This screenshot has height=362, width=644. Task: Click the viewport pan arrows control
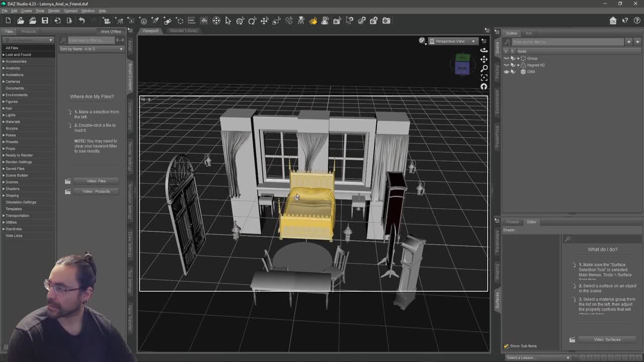484,59
